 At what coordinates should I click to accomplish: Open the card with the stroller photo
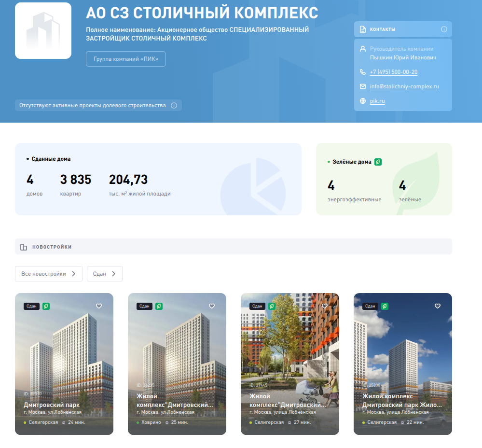pyautogui.click(x=289, y=364)
